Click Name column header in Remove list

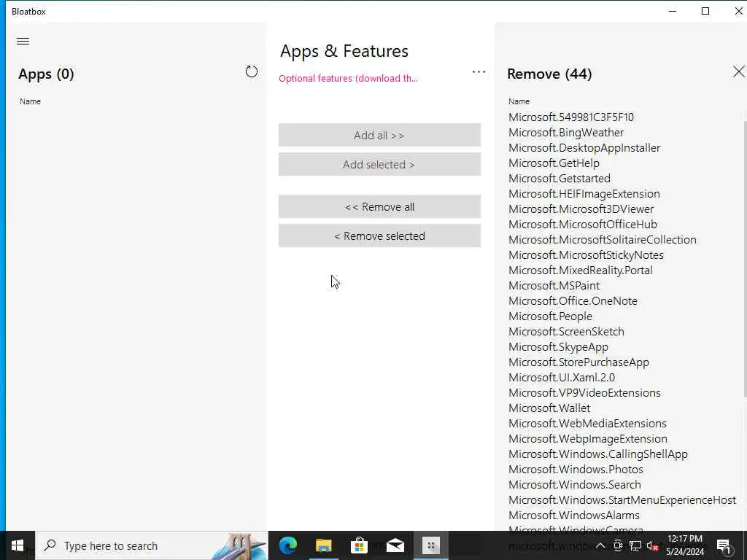[x=519, y=101]
